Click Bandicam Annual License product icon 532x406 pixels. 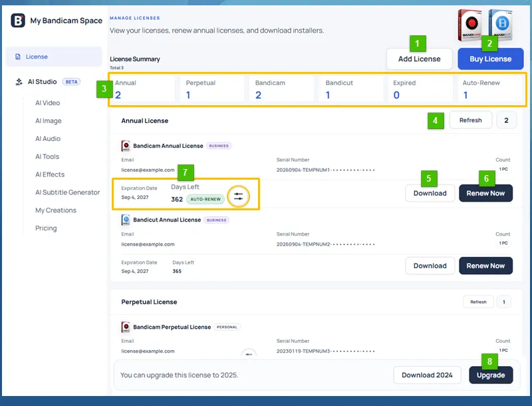[126, 146]
